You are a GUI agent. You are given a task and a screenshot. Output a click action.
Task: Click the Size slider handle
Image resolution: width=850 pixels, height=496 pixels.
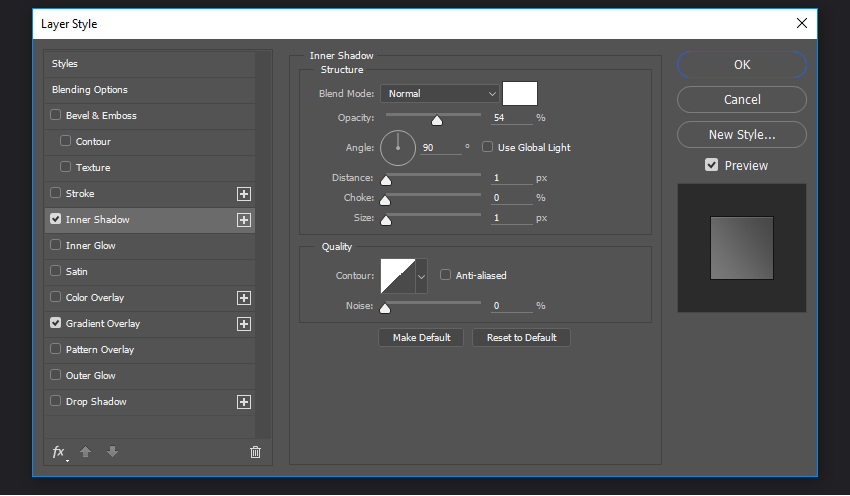pyautogui.click(x=386, y=221)
